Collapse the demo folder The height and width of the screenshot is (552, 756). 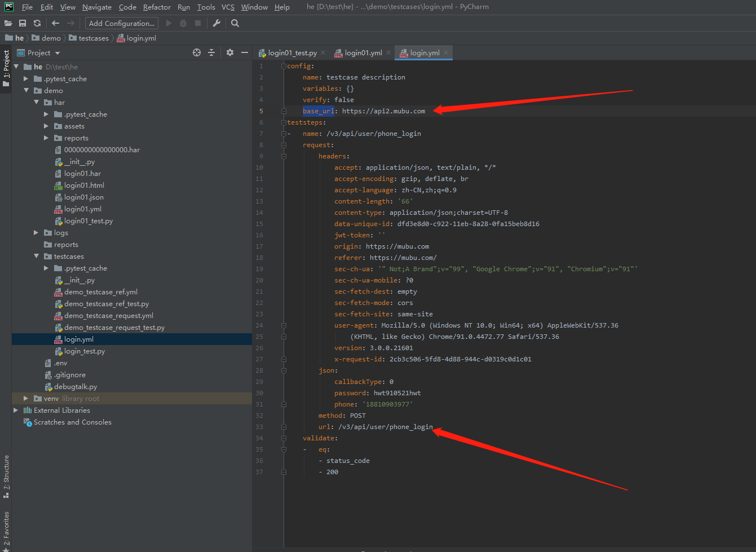[26, 90]
